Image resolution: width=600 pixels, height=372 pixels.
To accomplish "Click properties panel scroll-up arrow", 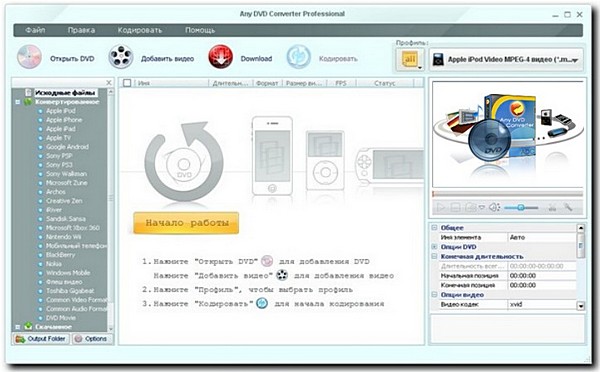I will pos(581,228).
